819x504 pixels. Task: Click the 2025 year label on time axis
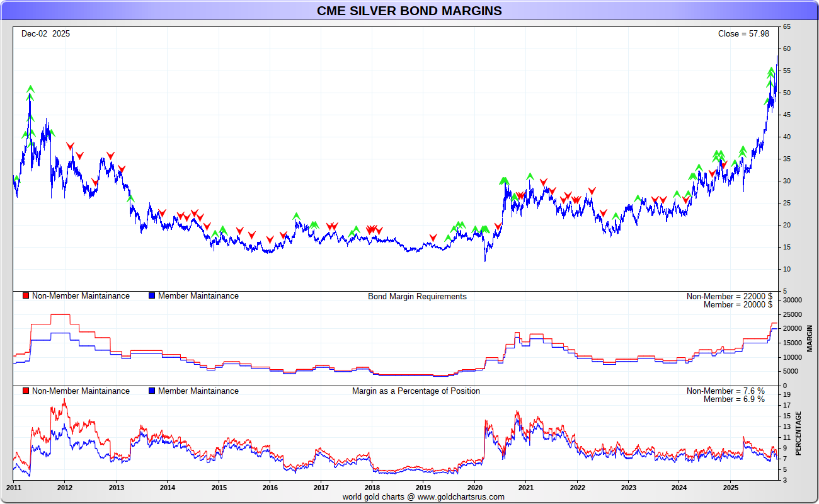(x=730, y=488)
